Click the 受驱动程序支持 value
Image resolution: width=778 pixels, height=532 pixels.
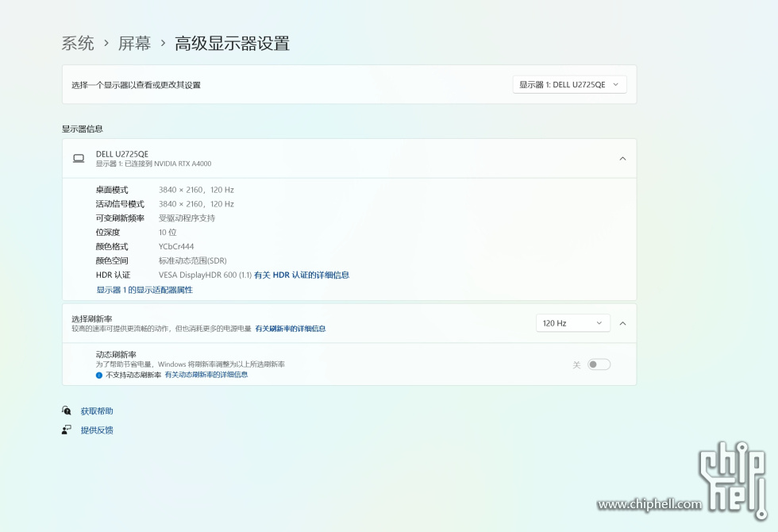click(187, 218)
